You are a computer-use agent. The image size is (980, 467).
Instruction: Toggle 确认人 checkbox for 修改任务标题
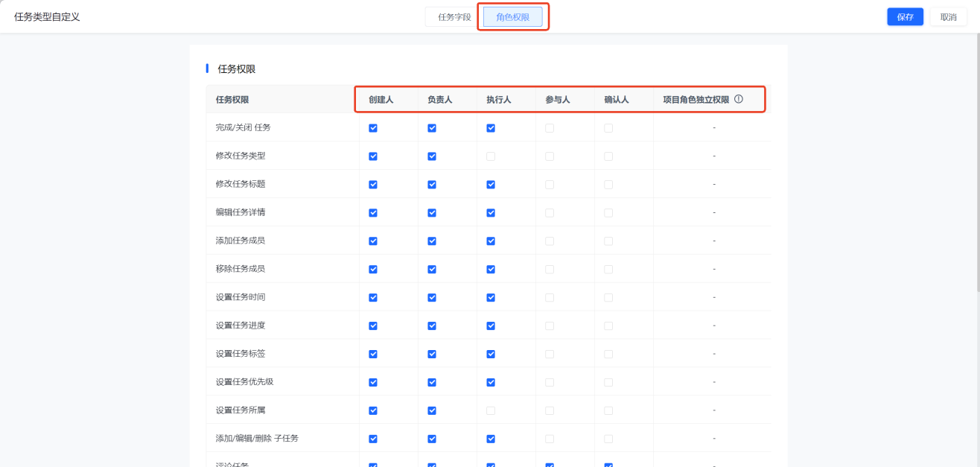(x=608, y=185)
